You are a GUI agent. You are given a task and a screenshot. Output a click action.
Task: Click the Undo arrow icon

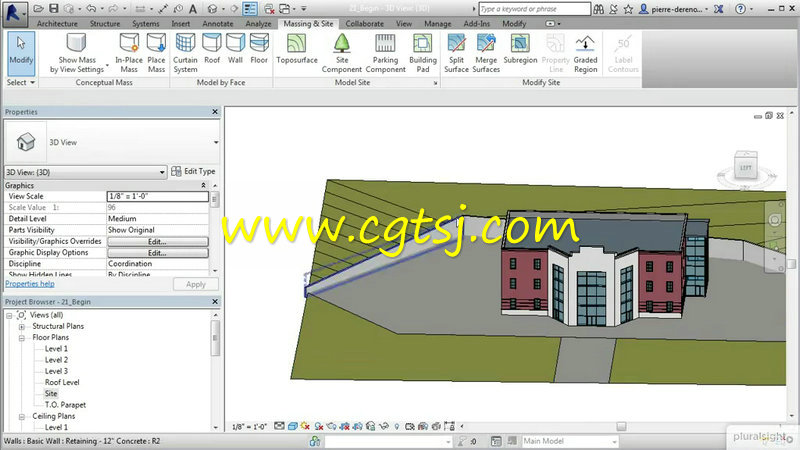[x=91, y=9]
